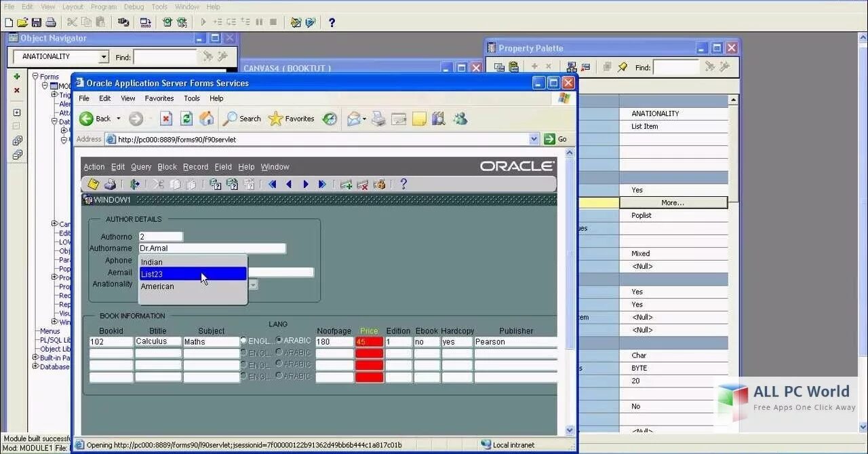
Task: Click the Exit door icon in Oracle form toolbar
Action: point(135,184)
